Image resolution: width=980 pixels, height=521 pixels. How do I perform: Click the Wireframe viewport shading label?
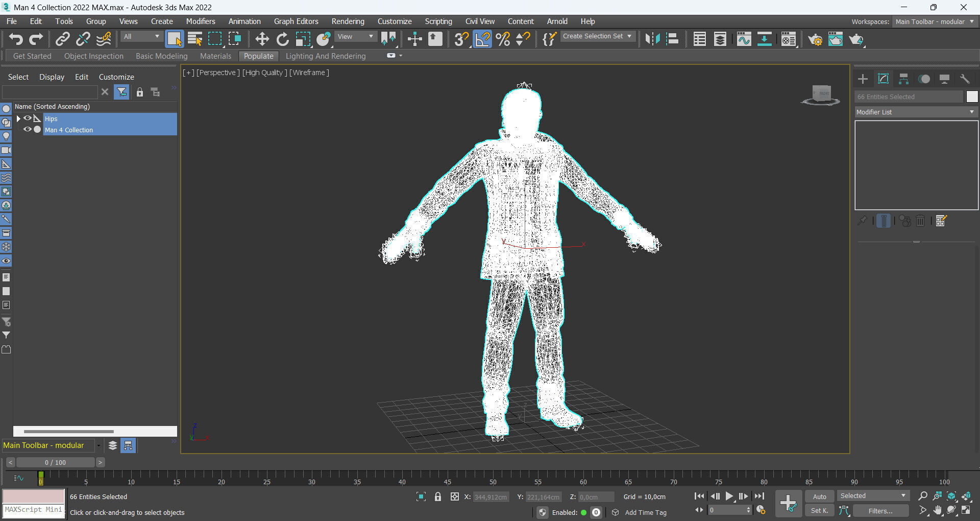[309, 73]
